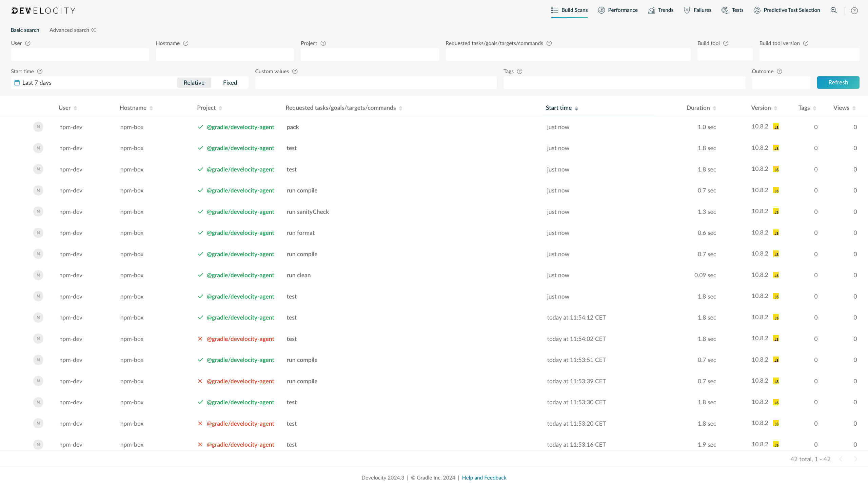This screenshot has width=868, height=488.
Task: Open the search magnifier icon in header
Action: 834,10
